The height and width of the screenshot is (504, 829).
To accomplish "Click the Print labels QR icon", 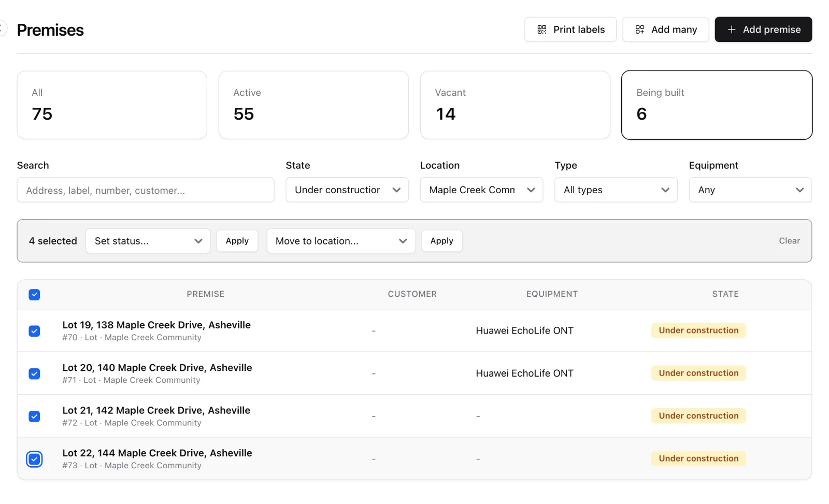I will pos(542,30).
